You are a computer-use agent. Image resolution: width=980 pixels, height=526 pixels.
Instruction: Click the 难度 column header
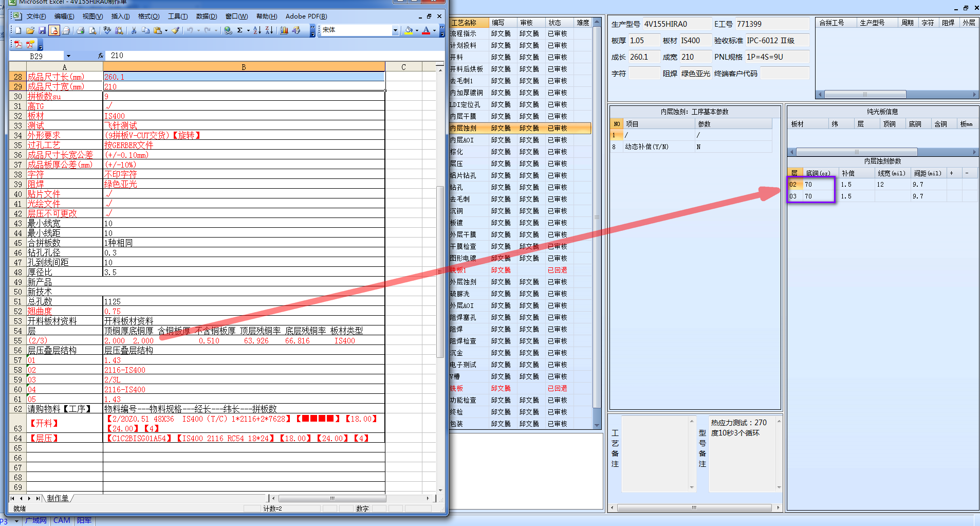point(583,23)
